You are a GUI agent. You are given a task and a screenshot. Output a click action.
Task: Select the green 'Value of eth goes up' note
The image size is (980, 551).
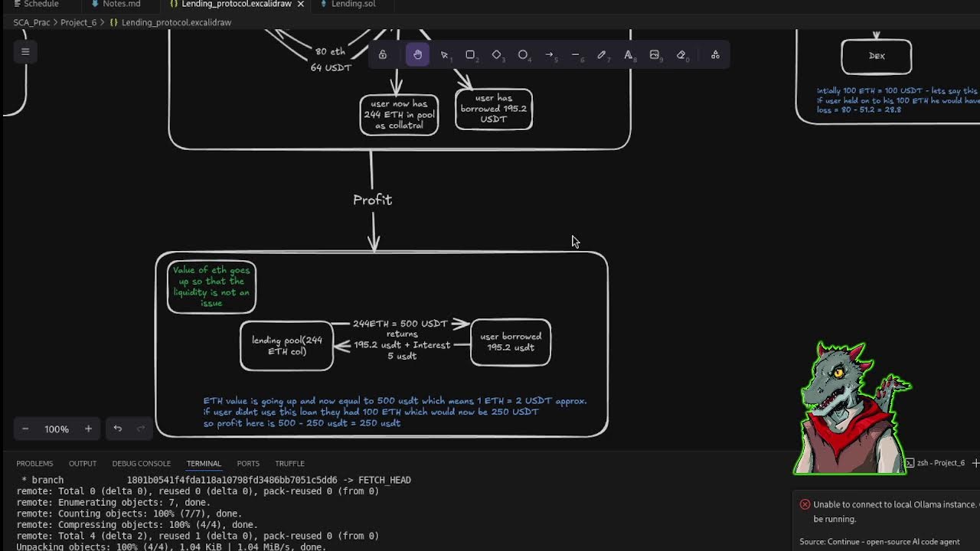pyautogui.click(x=211, y=287)
